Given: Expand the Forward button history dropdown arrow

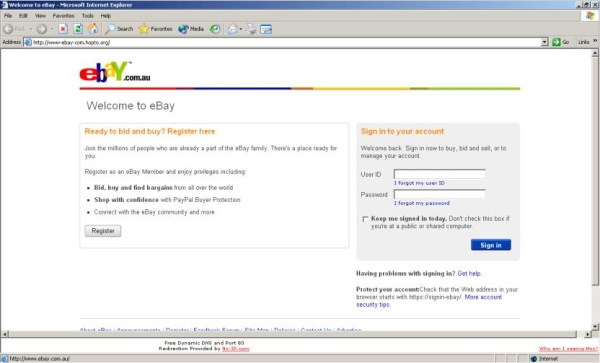Looking at the screenshot, I should (x=52, y=29).
